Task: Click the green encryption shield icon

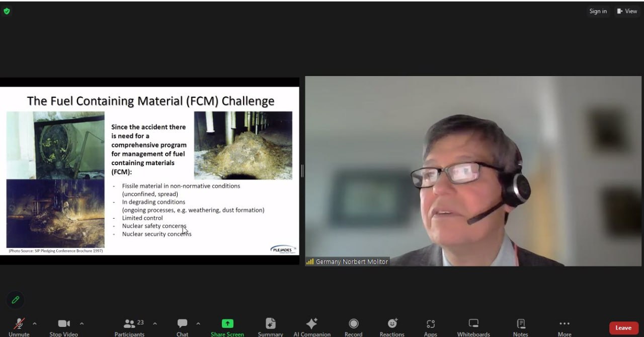Action: [x=7, y=11]
